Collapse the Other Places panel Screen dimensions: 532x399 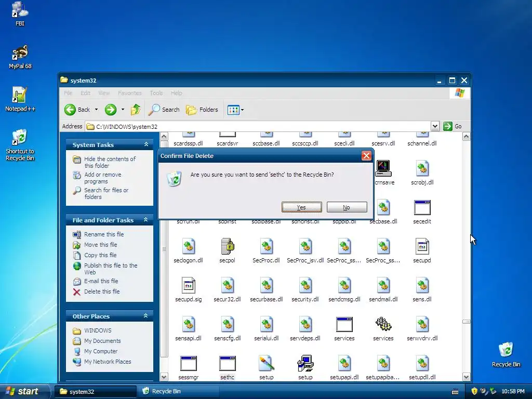tap(146, 316)
